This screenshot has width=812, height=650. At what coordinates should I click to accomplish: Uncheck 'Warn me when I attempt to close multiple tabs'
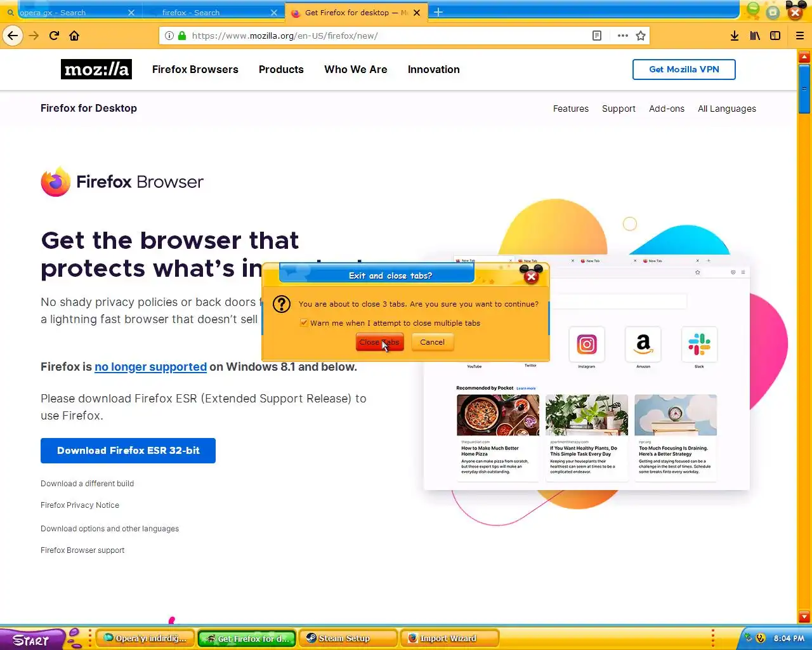point(304,323)
